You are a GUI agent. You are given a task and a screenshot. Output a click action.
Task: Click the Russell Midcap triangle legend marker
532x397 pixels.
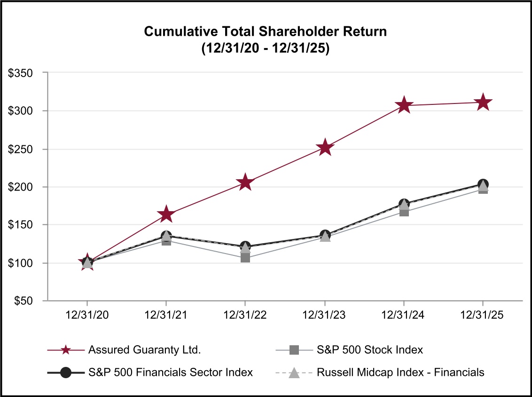click(x=294, y=372)
